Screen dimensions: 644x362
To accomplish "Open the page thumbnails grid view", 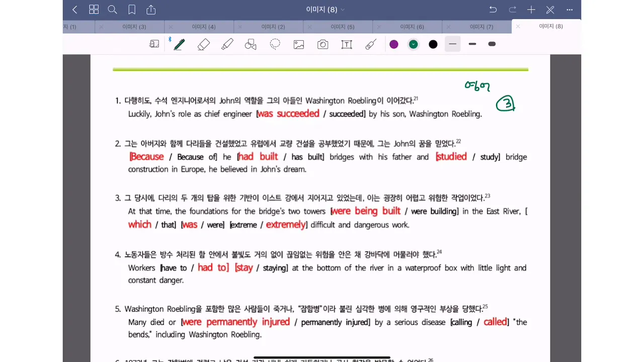I will pos(94,10).
